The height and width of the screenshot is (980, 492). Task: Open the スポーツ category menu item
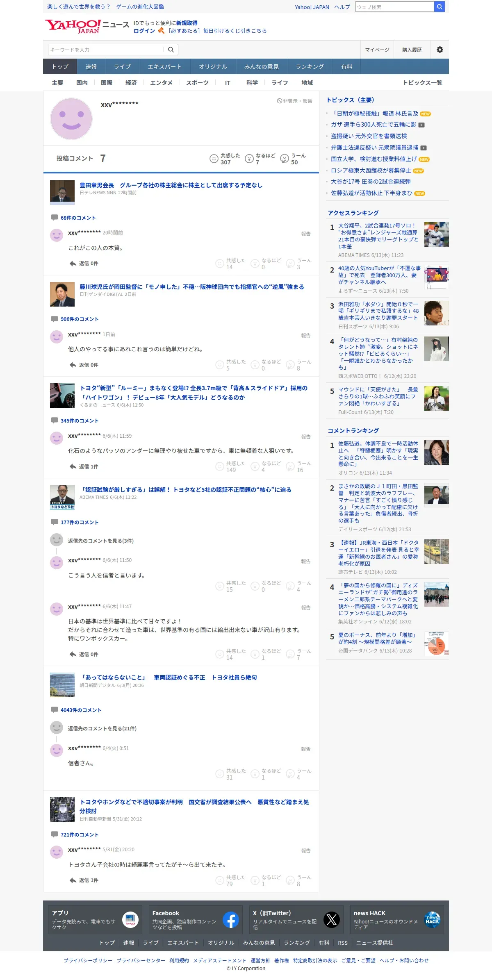197,83
